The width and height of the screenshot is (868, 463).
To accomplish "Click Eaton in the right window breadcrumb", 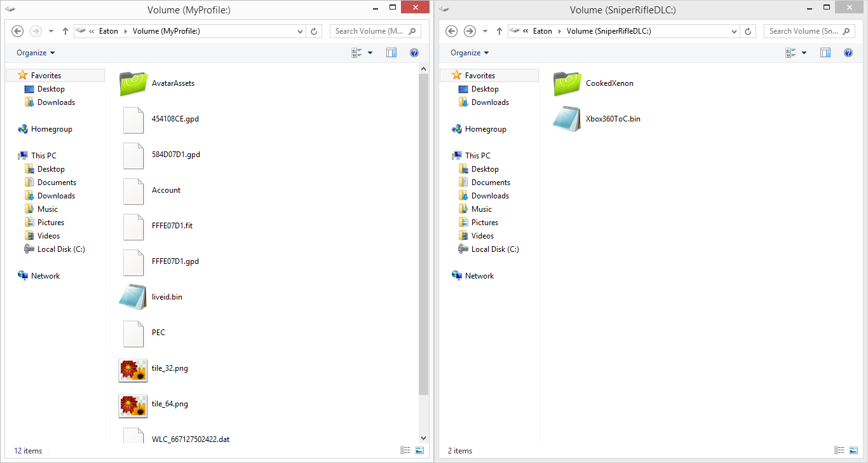I will 542,31.
